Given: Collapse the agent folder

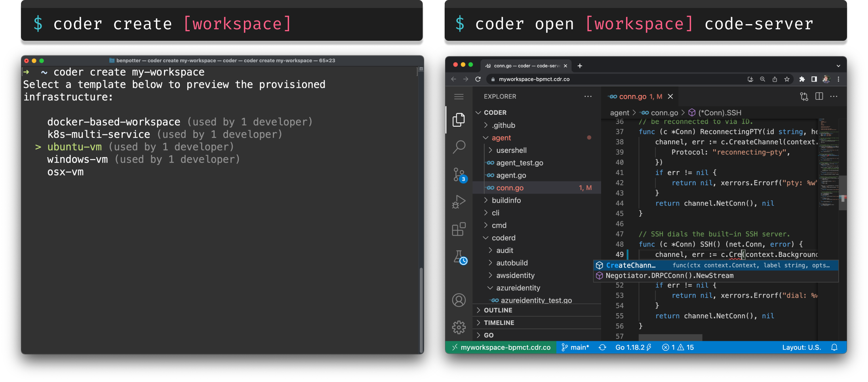Looking at the screenshot, I should click(537, 138).
